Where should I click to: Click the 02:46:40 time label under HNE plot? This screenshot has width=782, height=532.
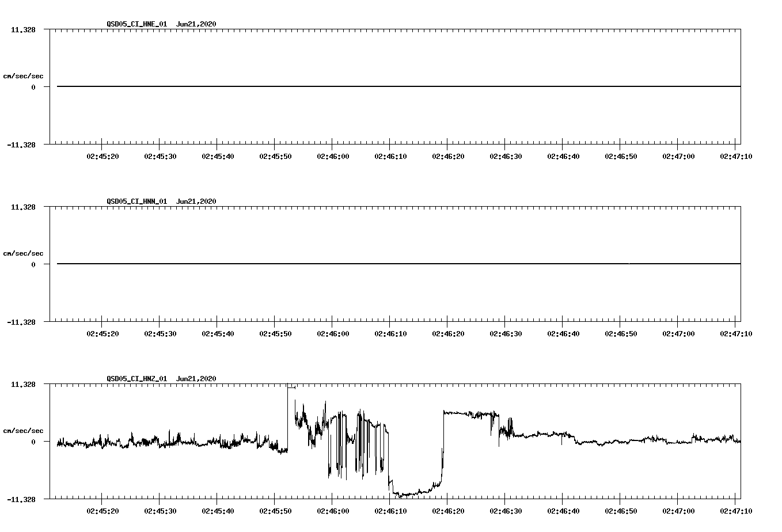563,157
